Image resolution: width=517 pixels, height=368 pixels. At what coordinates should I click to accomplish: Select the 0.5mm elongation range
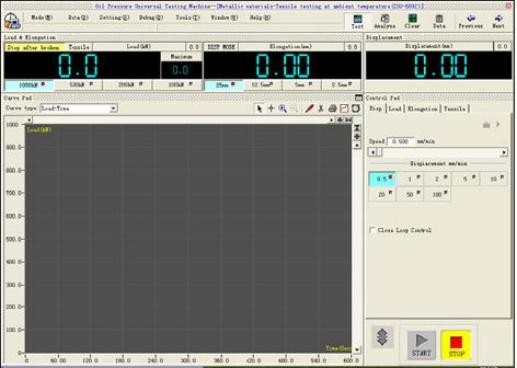(341, 85)
